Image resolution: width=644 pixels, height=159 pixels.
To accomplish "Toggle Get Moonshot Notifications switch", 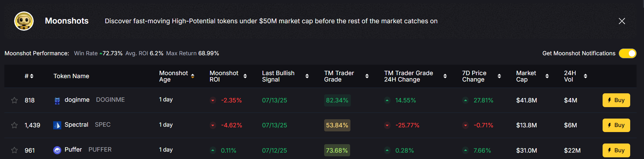I will (628, 53).
